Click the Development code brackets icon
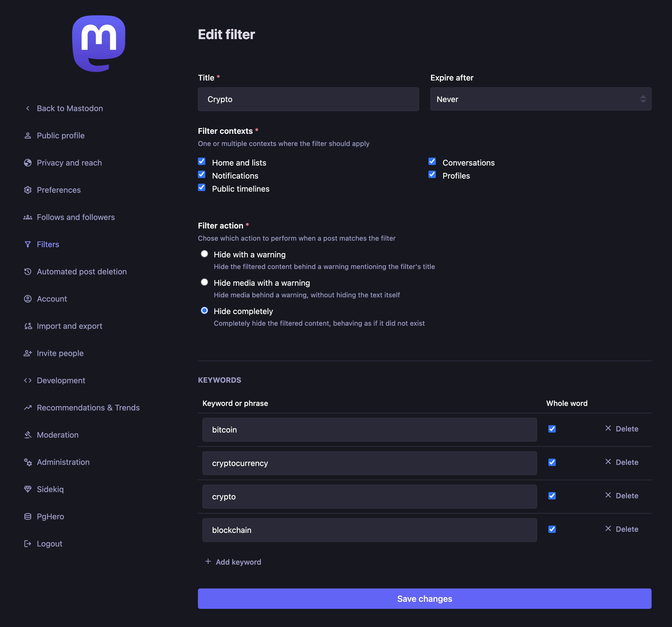The image size is (672, 627). click(x=28, y=380)
